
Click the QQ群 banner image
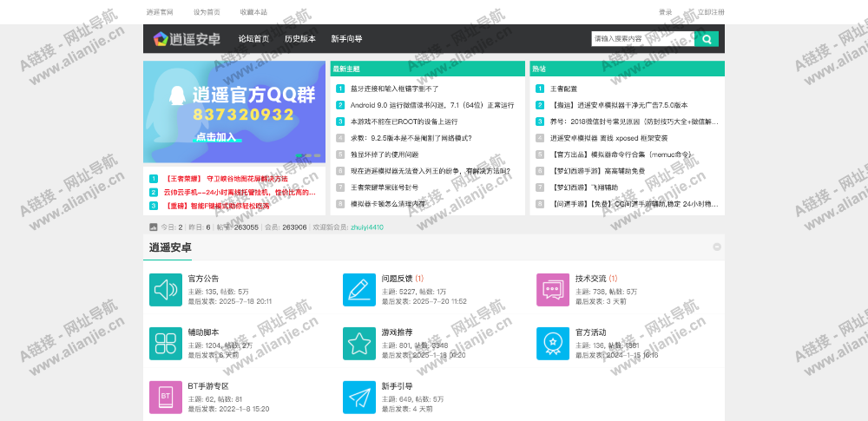[234, 113]
